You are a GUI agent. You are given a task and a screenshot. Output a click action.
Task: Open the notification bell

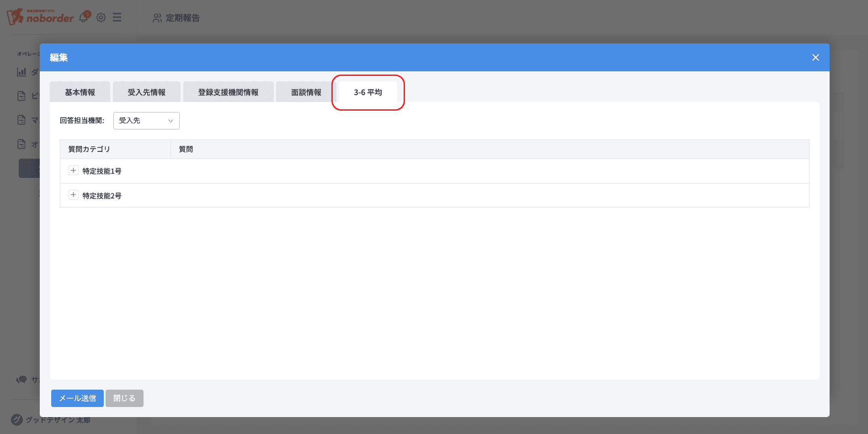coord(84,18)
